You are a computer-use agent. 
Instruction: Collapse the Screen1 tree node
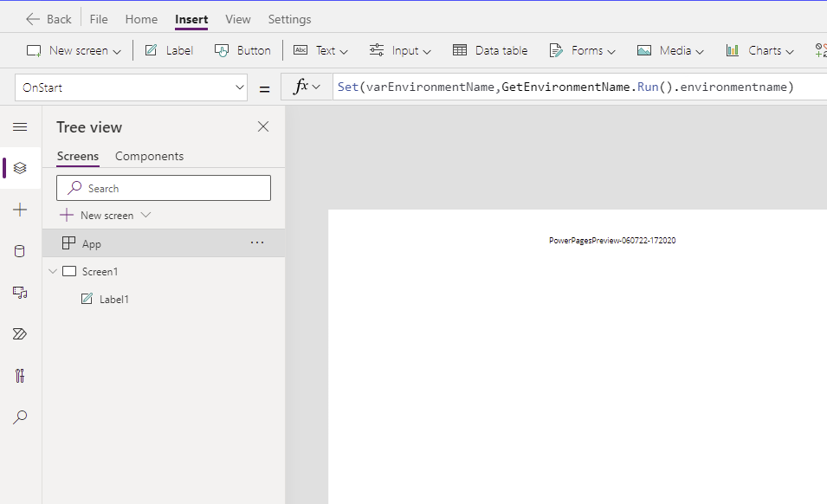click(x=53, y=272)
